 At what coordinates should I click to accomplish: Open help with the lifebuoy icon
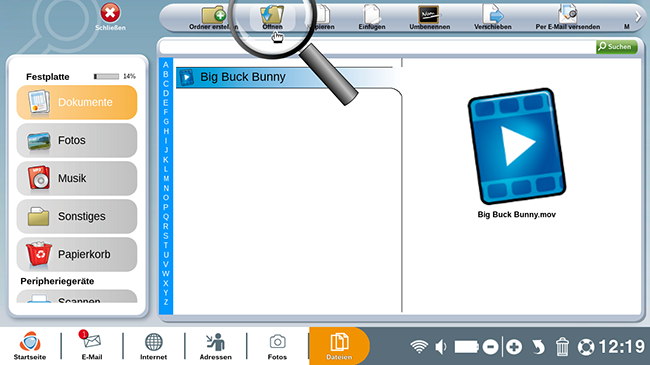pos(586,347)
